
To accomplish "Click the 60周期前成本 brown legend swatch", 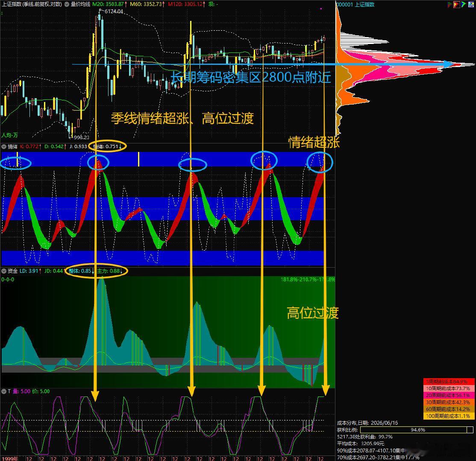I will coord(449,409).
